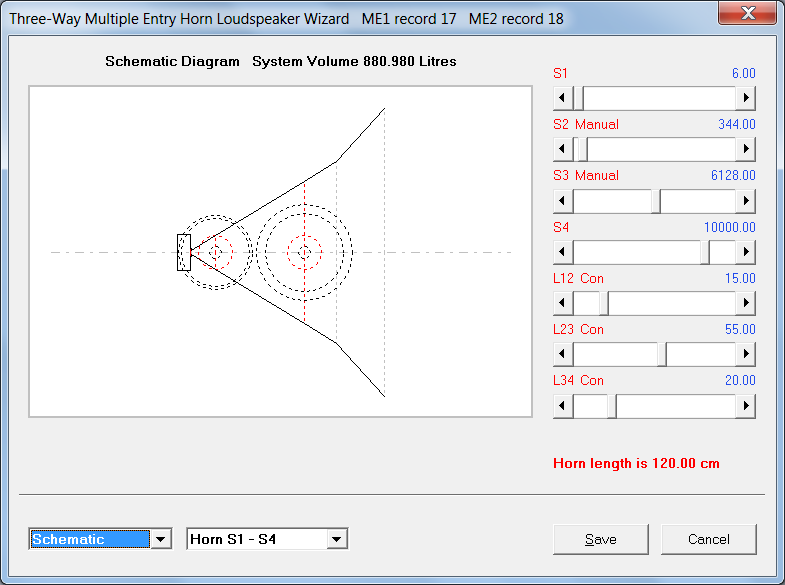Save the horn wizard settings
785x585 pixels.
point(601,539)
